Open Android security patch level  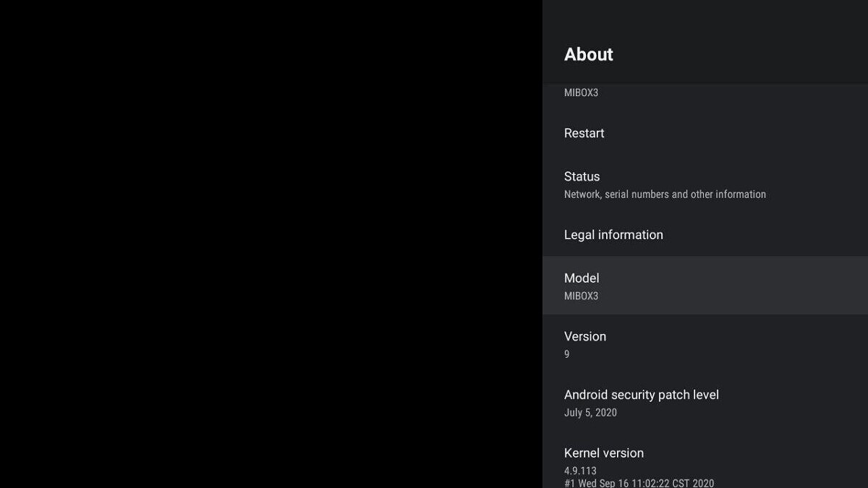coord(641,395)
